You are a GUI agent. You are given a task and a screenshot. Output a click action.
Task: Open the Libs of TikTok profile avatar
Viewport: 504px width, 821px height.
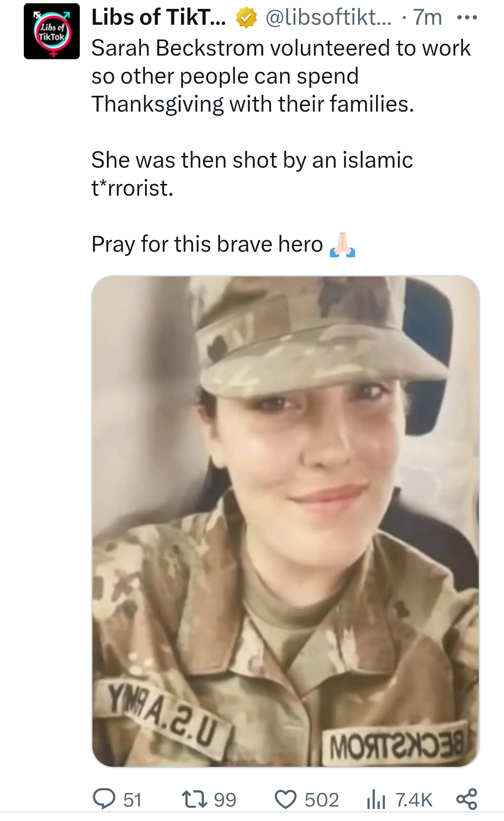click(52, 31)
